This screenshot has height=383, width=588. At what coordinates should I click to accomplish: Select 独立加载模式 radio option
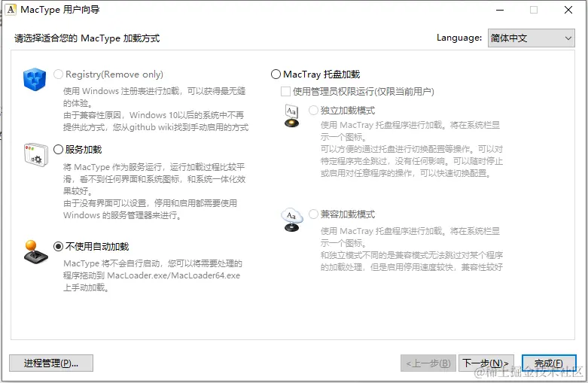tap(313, 110)
